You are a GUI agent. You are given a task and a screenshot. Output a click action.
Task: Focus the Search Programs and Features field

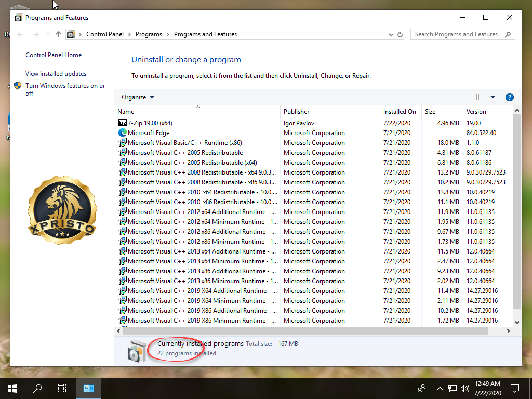point(463,34)
